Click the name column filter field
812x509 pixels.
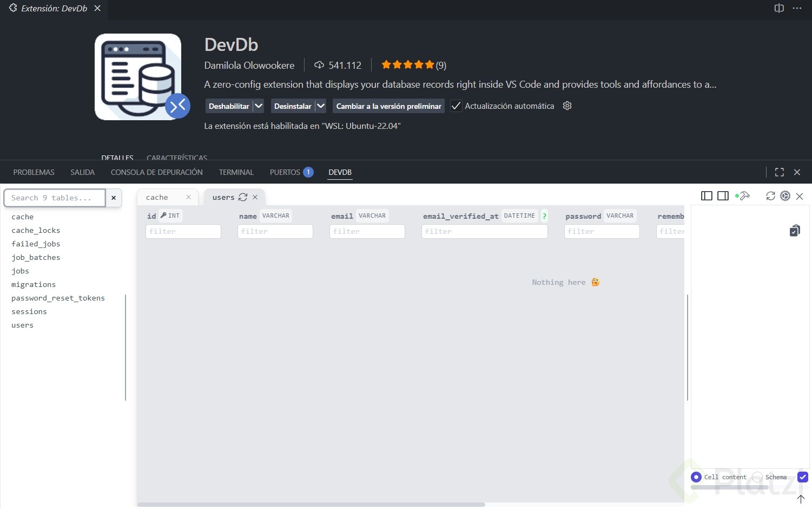click(x=275, y=231)
